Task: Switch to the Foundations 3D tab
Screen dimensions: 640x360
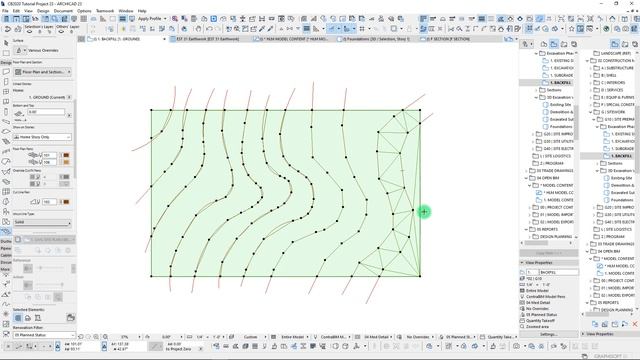Action: point(376,39)
